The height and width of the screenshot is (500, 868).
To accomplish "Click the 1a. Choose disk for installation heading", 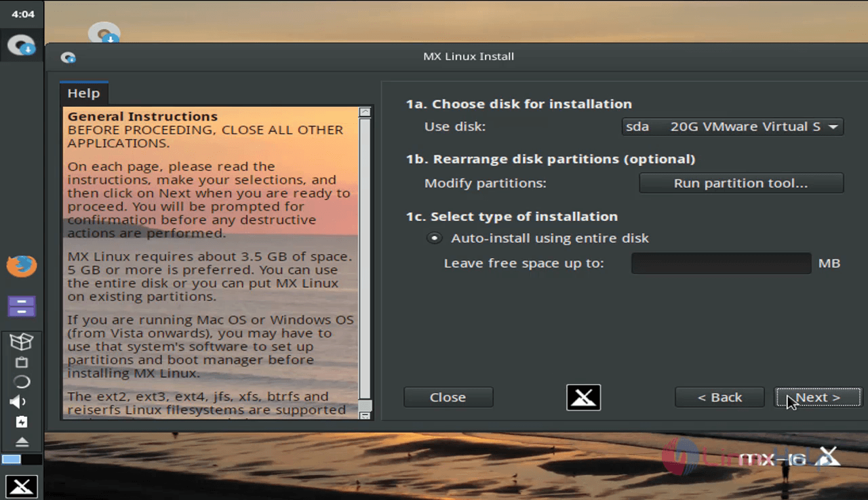I will 519,104.
